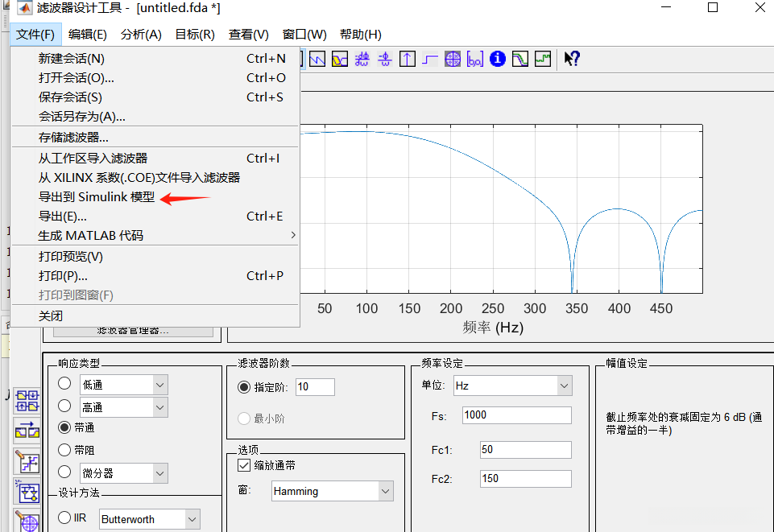Show the phase response plot
774x532 pixels.
point(317,60)
